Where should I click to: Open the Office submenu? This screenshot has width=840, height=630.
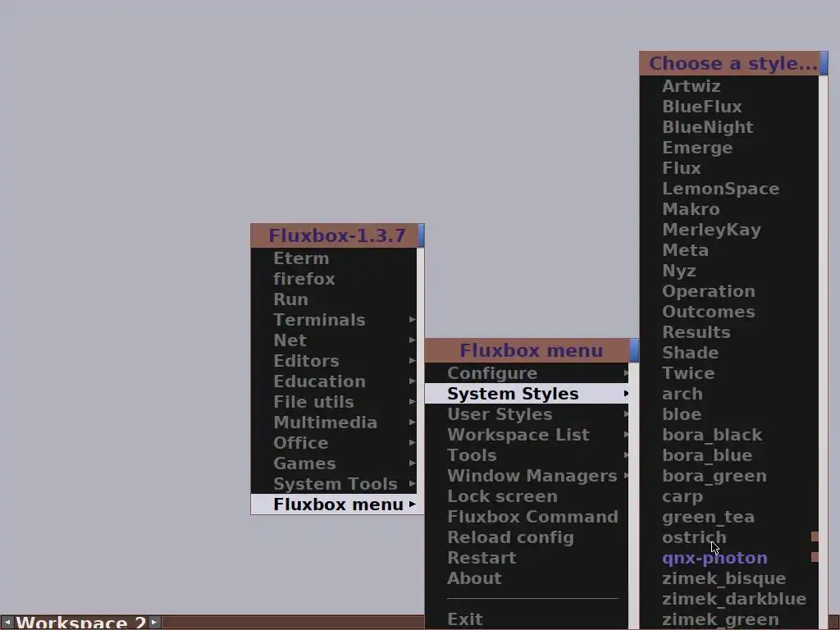click(334, 442)
